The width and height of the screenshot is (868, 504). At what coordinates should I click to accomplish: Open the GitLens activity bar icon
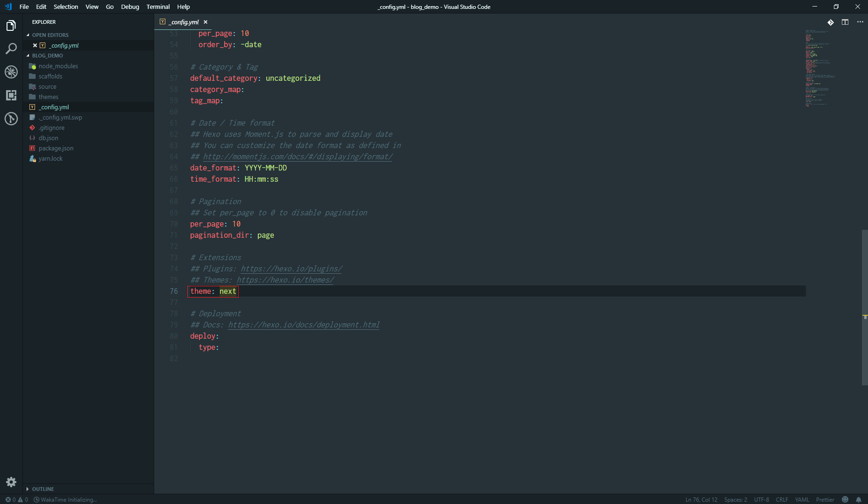[11, 119]
